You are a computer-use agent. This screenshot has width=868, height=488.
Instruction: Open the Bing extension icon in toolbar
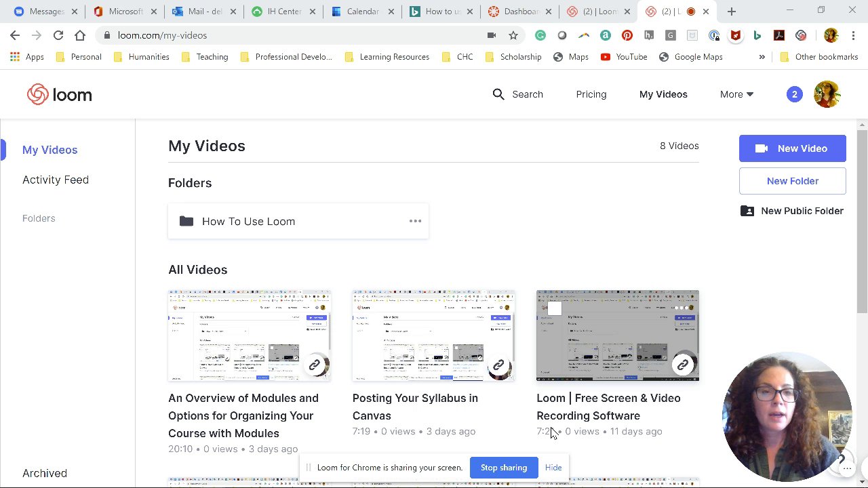(x=757, y=35)
